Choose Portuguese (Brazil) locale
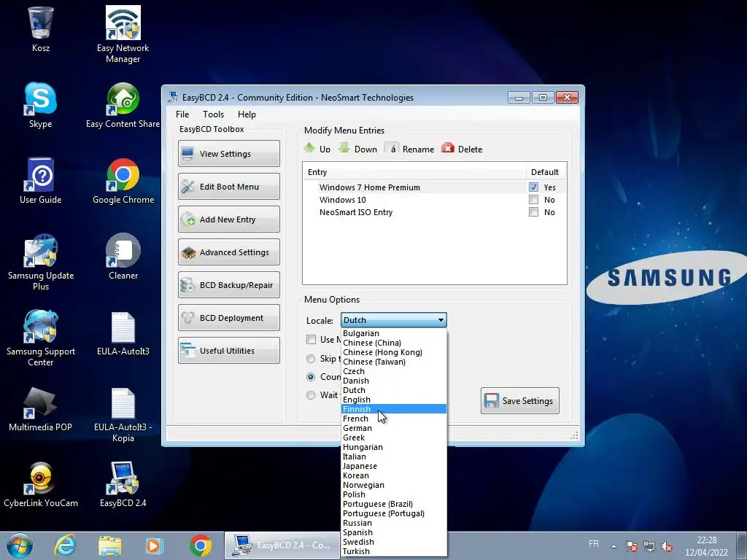 pyautogui.click(x=393, y=504)
